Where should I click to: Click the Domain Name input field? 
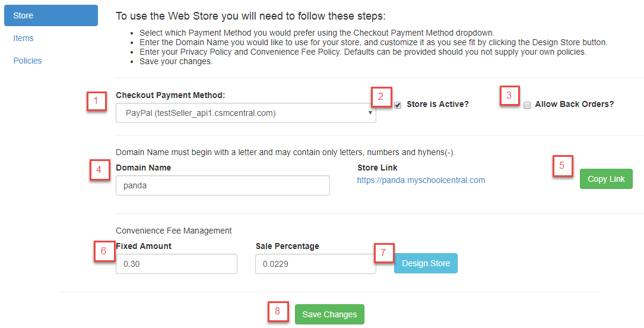[x=223, y=185]
